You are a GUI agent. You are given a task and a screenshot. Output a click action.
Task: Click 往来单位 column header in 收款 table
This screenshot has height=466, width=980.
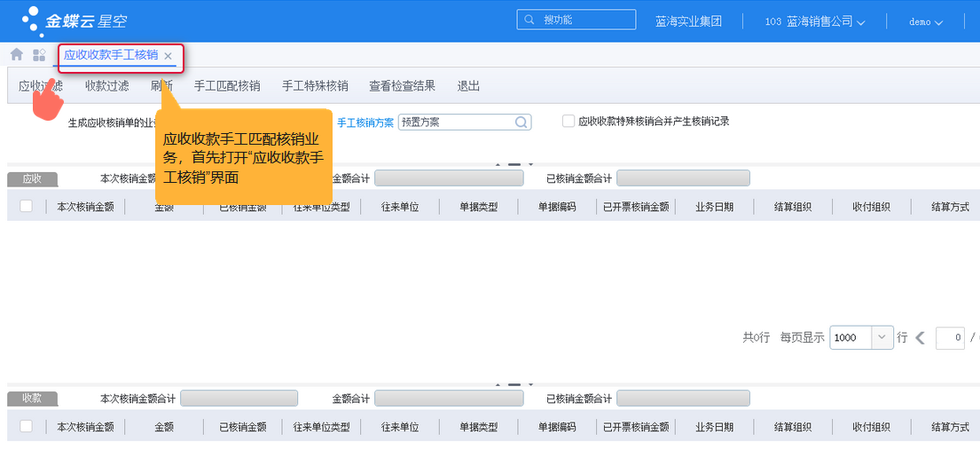coord(400,427)
